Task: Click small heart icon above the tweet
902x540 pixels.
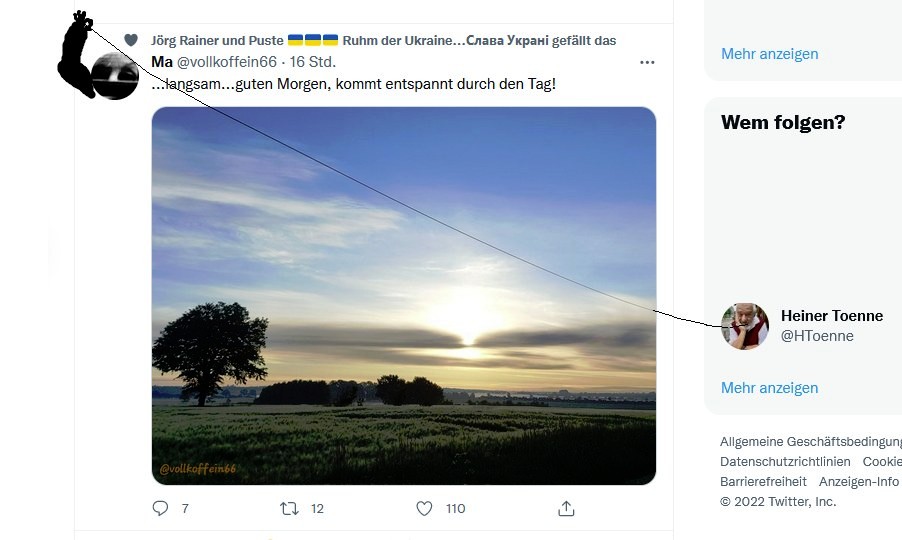Action: (x=130, y=40)
